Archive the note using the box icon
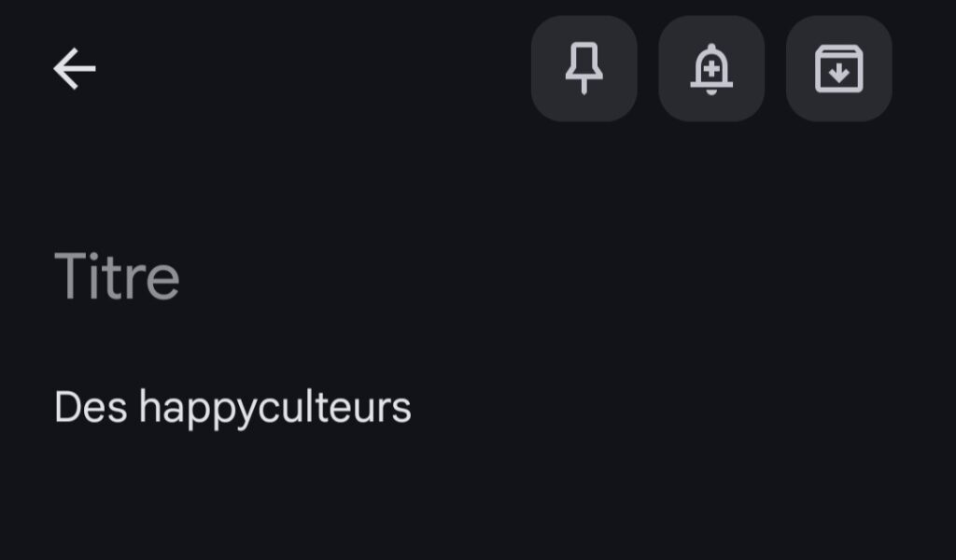The image size is (956, 560). pyautogui.click(x=838, y=69)
